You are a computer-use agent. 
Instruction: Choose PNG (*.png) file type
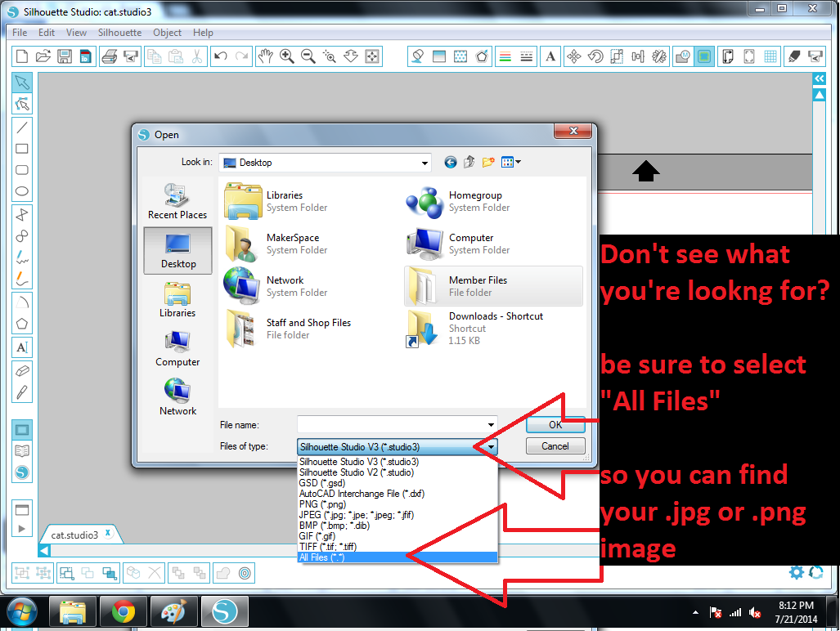(398, 504)
